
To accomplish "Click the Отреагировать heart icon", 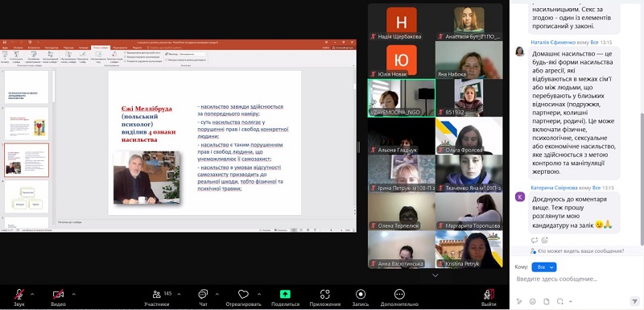I will (243, 295).
